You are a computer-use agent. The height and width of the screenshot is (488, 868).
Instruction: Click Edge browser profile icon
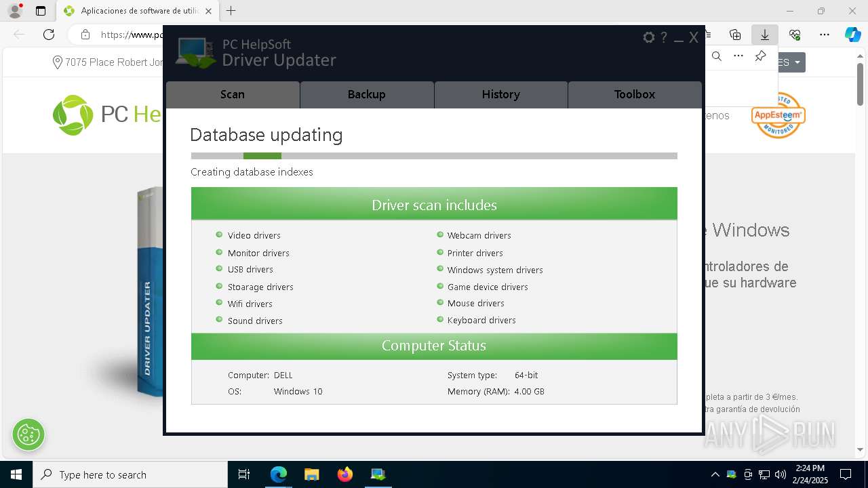pos(15,11)
